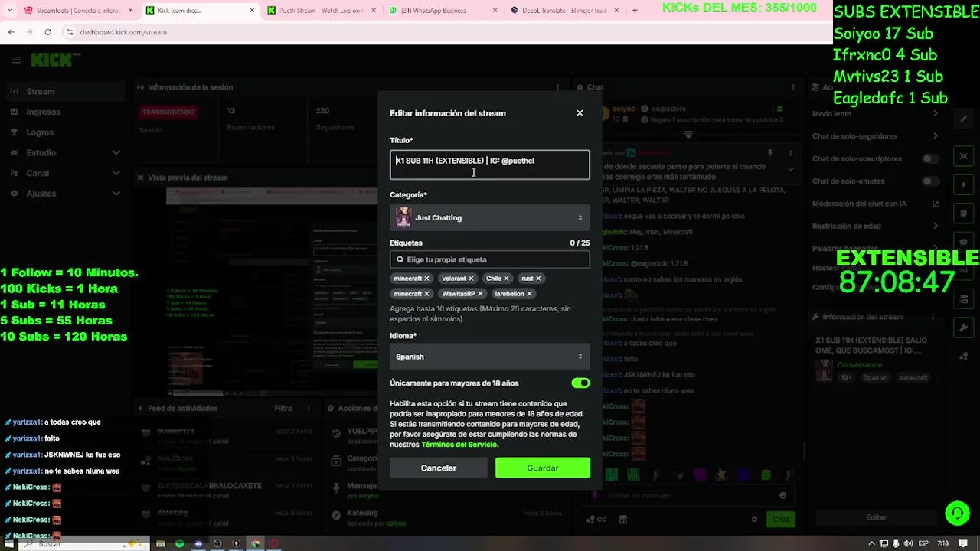Close the Editar información del stream dialog
The height and width of the screenshot is (551, 980).
coord(580,113)
